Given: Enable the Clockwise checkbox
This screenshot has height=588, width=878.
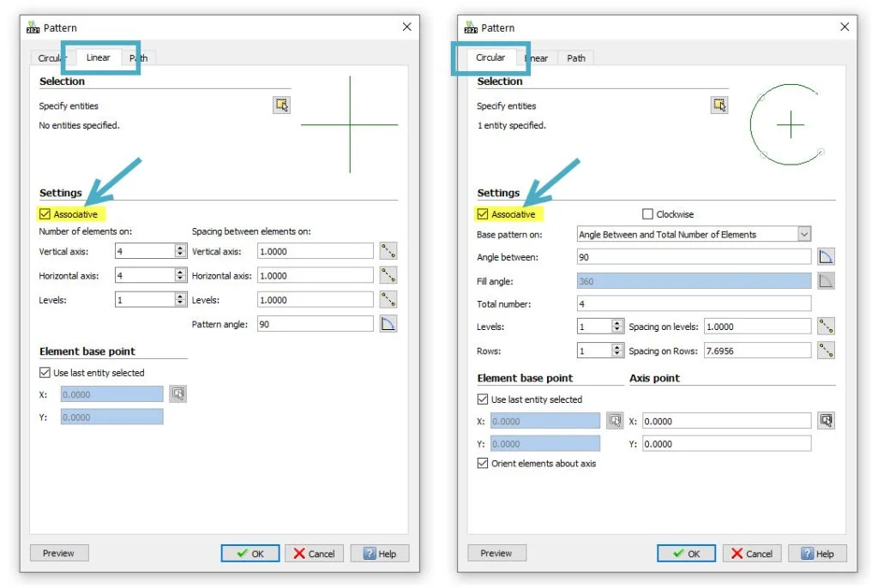Looking at the screenshot, I should 648,214.
